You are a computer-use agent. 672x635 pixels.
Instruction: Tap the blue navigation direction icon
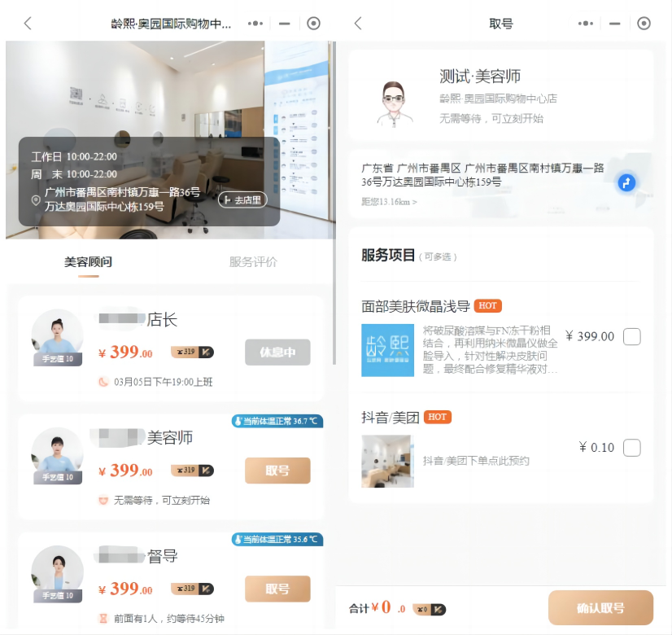626,182
